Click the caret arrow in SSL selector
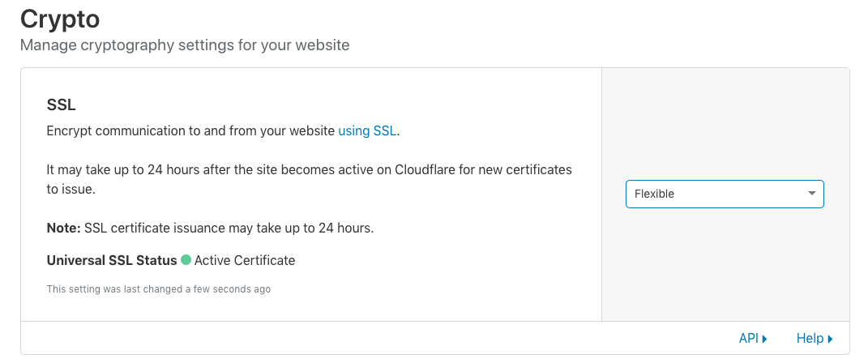868x363 pixels. click(811, 194)
